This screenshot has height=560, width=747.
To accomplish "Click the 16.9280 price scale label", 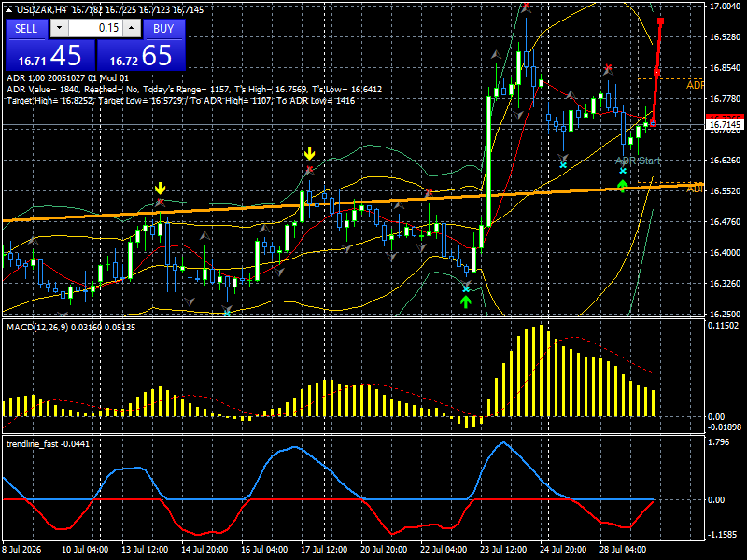I will [726, 37].
